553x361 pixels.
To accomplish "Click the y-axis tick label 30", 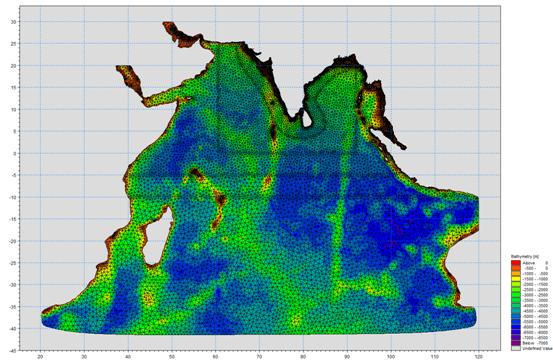I will click(13, 22).
